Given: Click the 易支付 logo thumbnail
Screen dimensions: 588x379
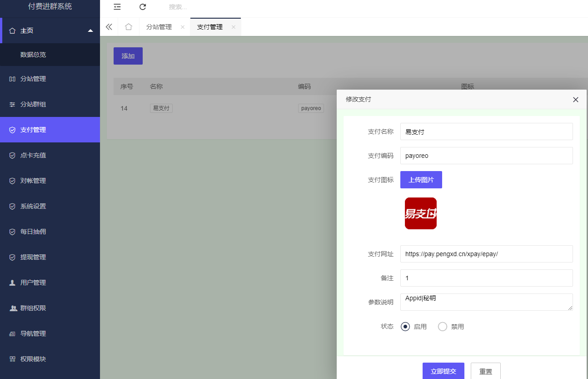Looking at the screenshot, I should (421, 213).
